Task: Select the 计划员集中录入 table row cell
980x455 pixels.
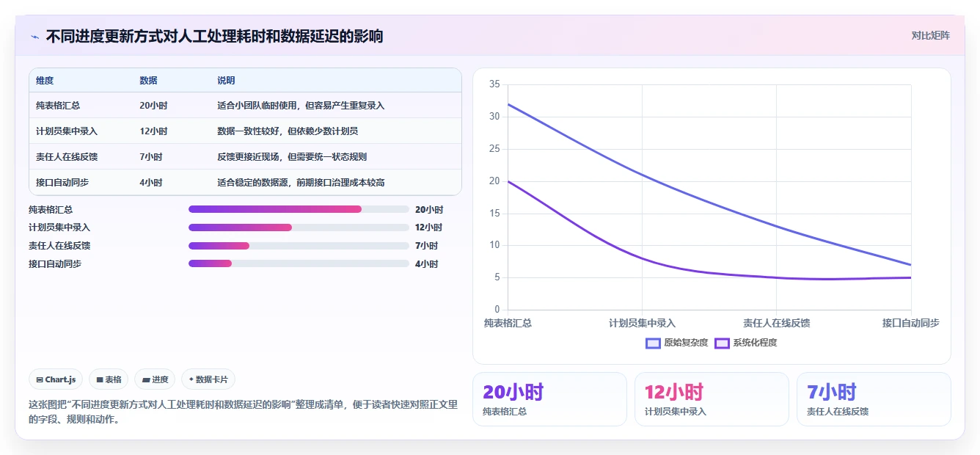Action: coord(67,131)
